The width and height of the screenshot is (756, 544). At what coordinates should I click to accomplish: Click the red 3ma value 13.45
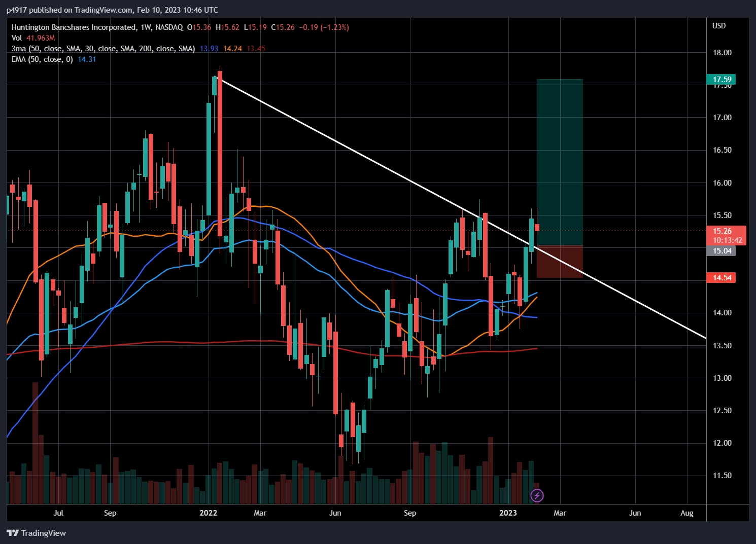click(256, 49)
